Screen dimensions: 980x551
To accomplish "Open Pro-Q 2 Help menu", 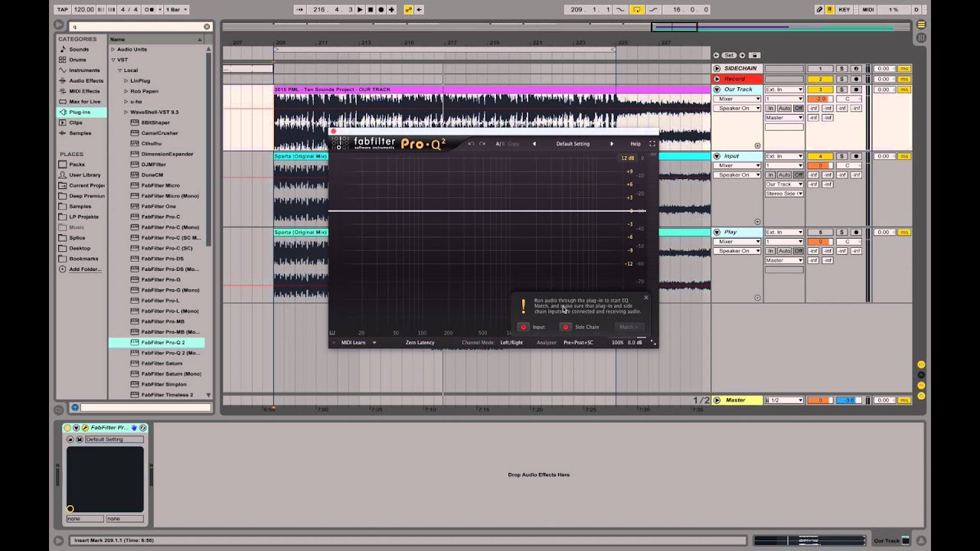I will click(635, 144).
